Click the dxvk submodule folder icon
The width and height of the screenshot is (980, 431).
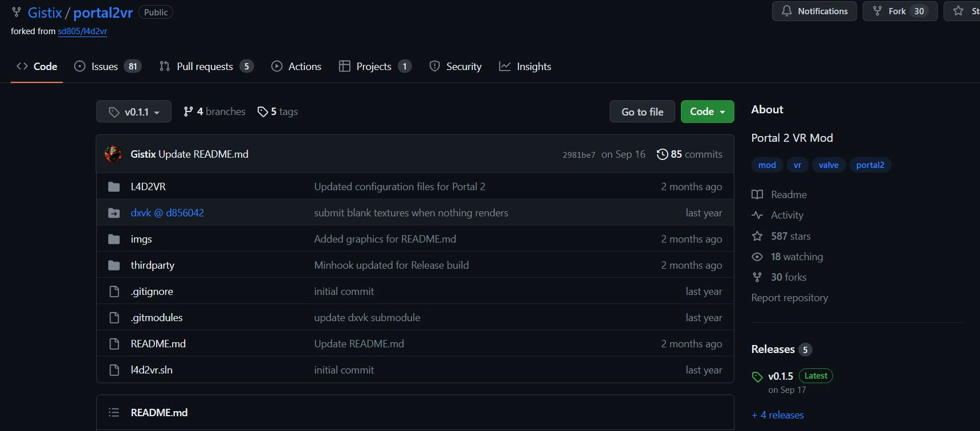point(114,213)
